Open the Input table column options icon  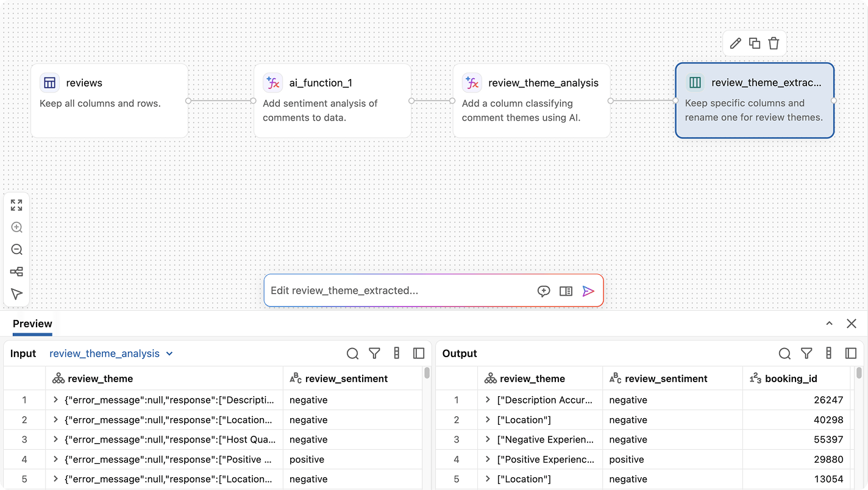tap(397, 353)
